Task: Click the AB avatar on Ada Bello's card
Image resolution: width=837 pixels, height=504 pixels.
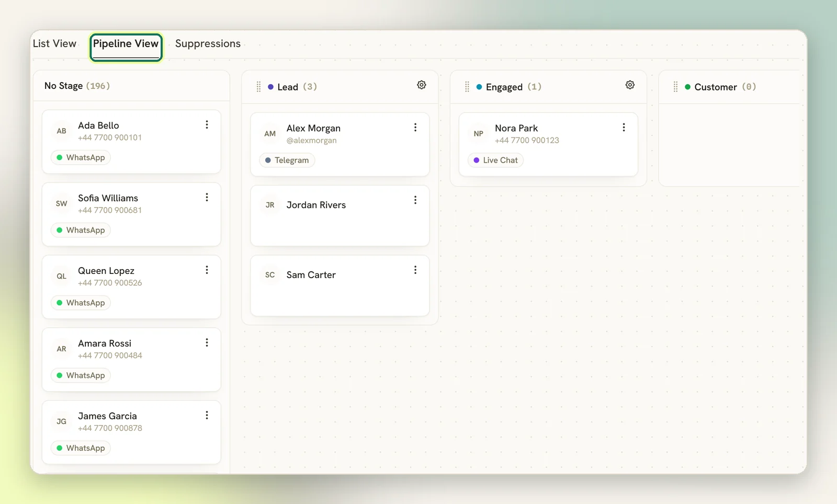Action: (x=62, y=131)
